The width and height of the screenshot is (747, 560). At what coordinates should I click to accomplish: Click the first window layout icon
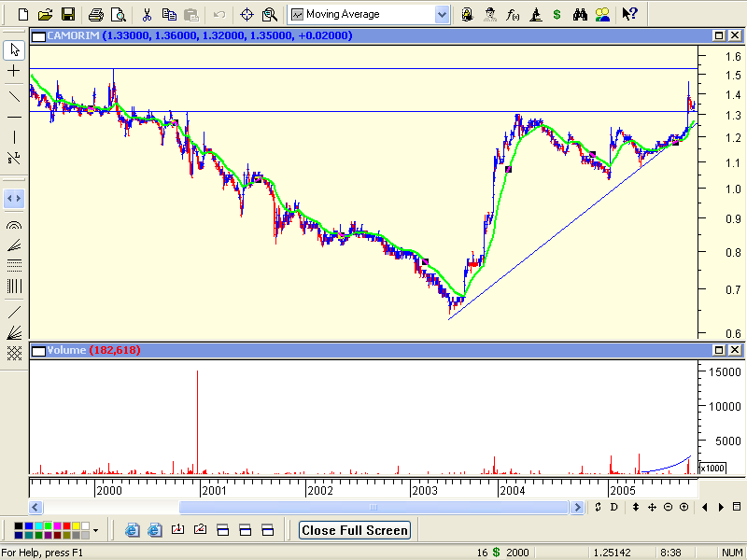point(222,530)
